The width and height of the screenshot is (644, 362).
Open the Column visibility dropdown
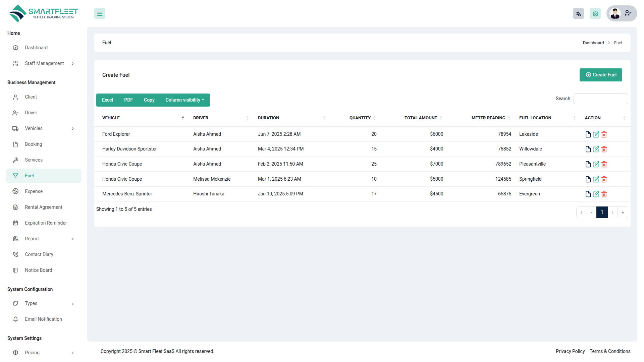[184, 100]
